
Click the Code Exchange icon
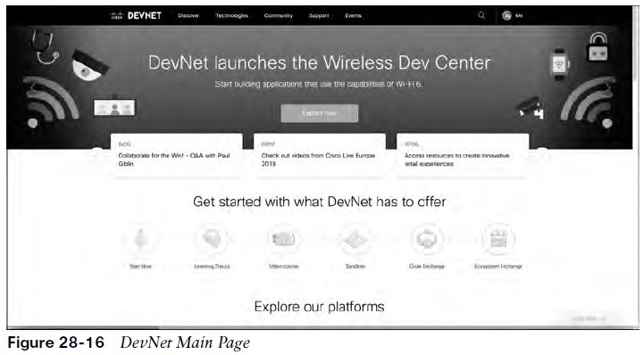point(427,239)
